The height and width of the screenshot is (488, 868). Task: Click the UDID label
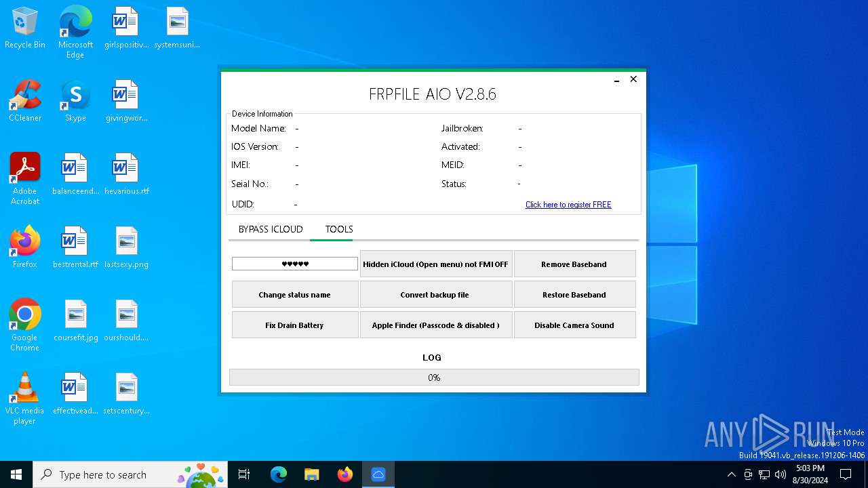[x=242, y=204]
